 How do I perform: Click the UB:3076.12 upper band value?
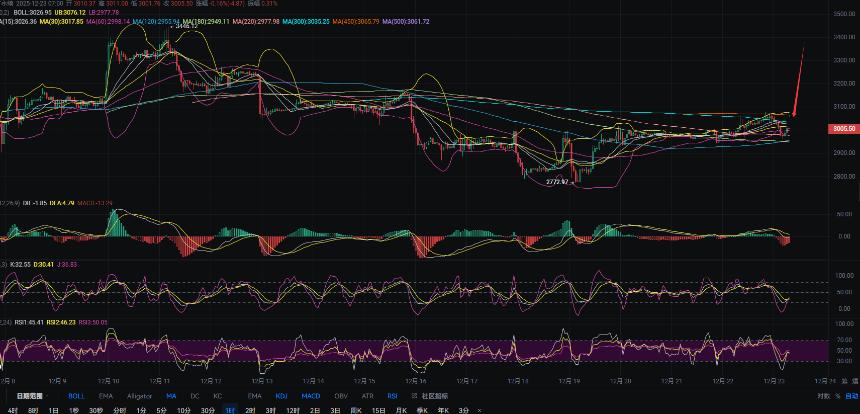[72, 12]
